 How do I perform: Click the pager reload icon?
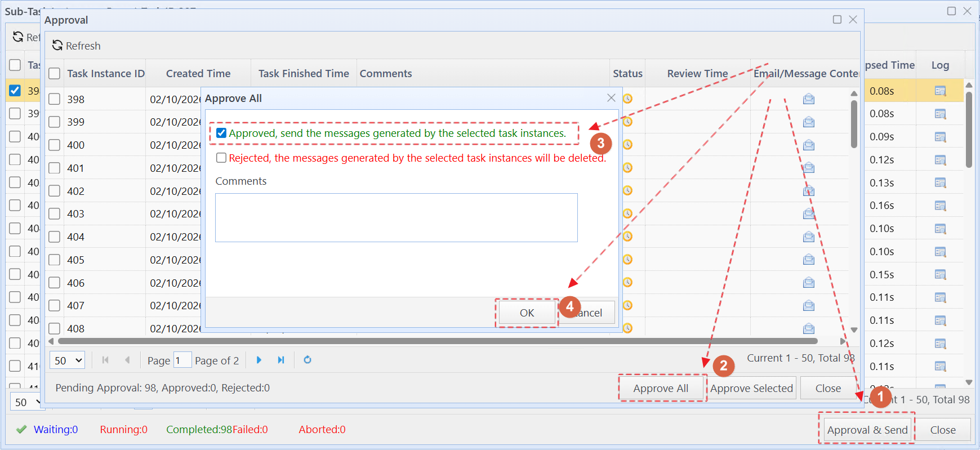point(308,360)
